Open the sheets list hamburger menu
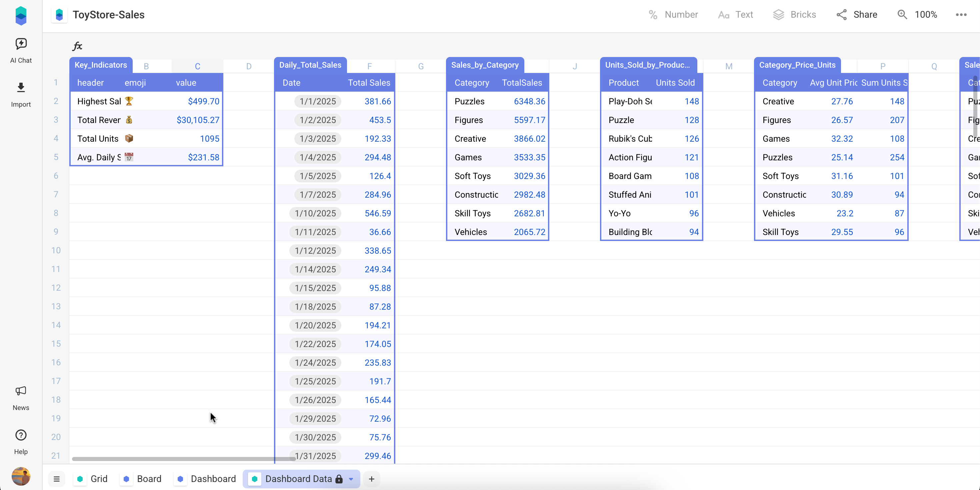 point(56,479)
